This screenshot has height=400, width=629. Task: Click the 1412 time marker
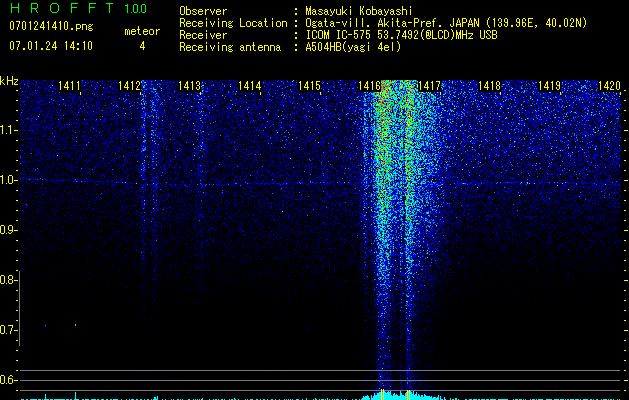130,85
